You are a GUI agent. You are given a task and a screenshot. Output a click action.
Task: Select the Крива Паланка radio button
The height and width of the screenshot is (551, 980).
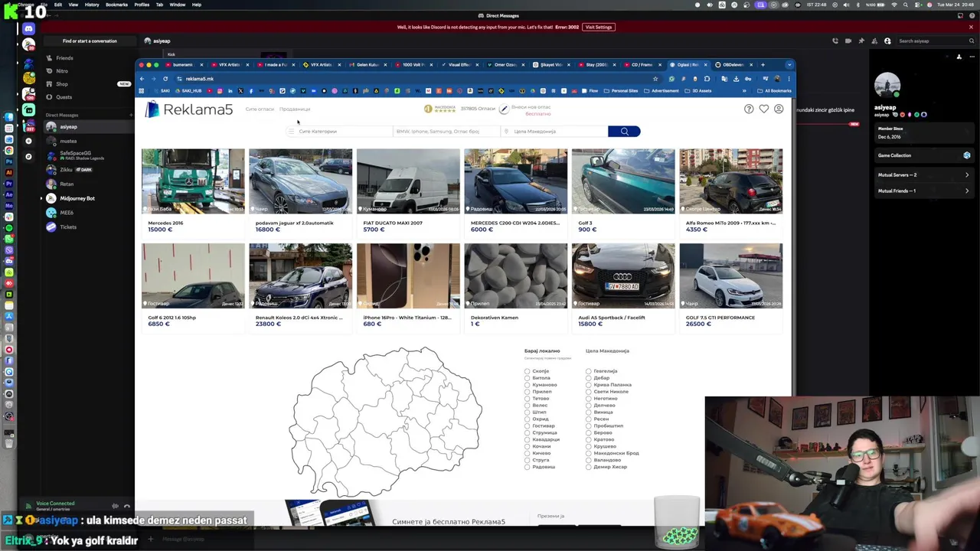[588, 385]
